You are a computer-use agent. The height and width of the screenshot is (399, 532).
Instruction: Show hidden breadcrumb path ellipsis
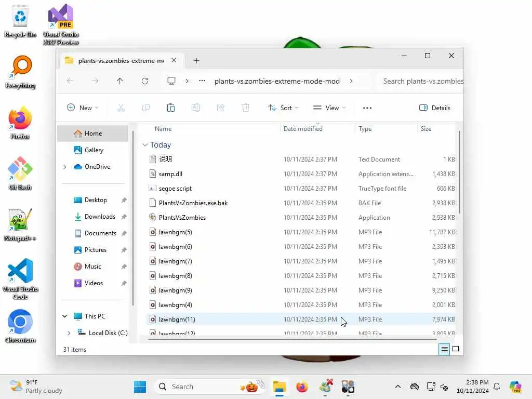pos(202,81)
